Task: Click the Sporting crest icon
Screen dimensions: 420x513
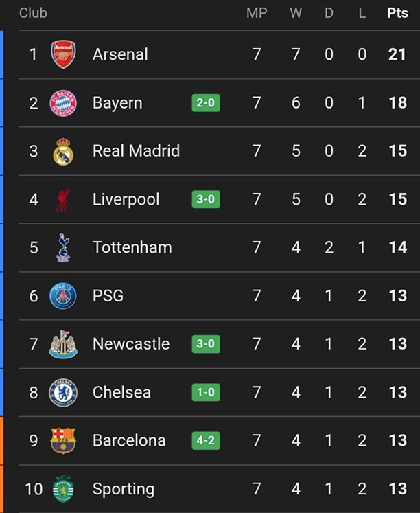Action: [x=63, y=489]
